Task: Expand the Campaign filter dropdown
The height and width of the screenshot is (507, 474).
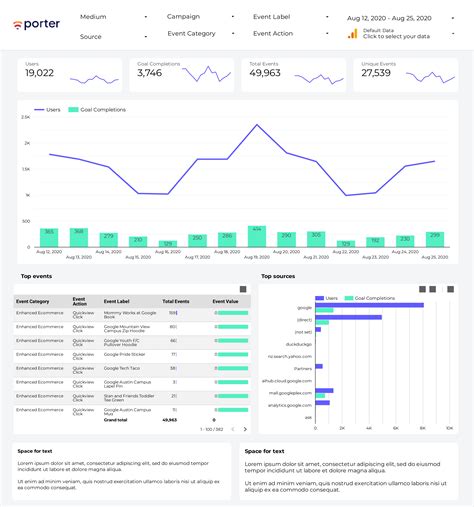Action: [x=201, y=16]
